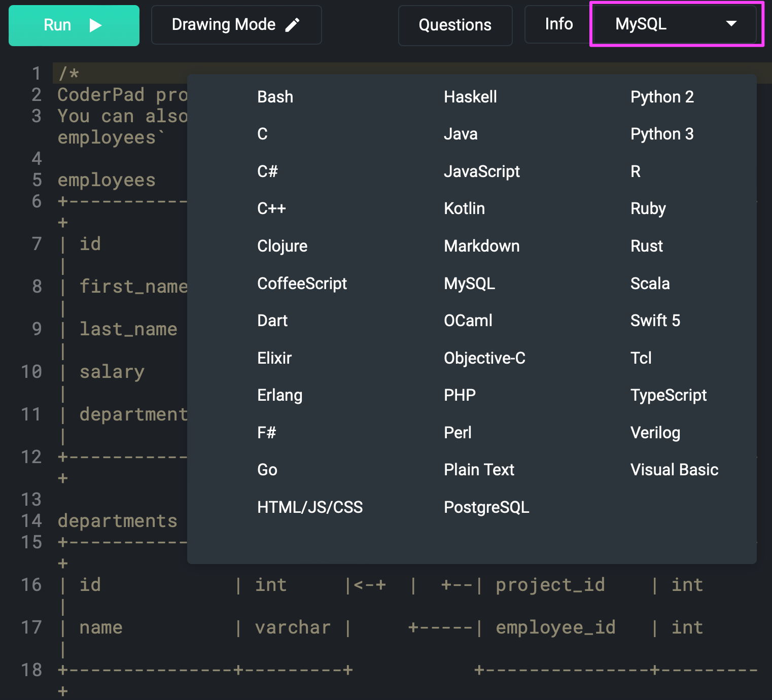Collapse the MySQL language dropdown
Image resolution: width=772 pixels, height=700 pixels.
(677, 24)
